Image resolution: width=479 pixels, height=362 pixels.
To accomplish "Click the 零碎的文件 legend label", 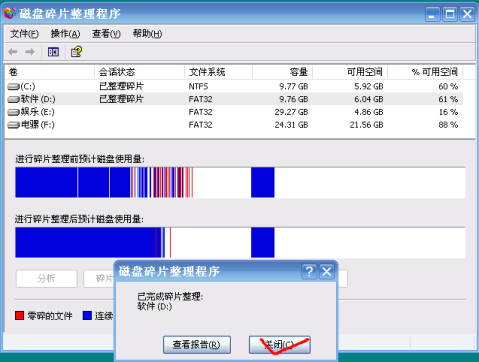I will (50, 316).
